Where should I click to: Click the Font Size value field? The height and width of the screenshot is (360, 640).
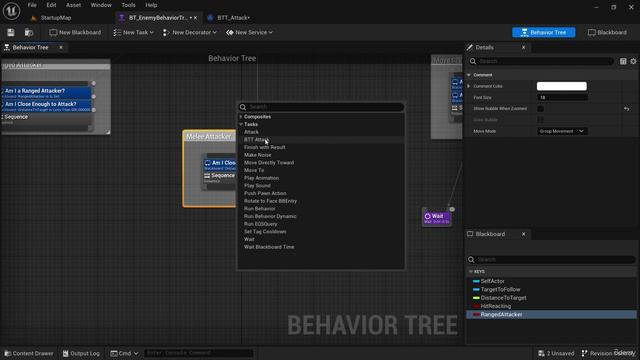(x=562, y=98)
